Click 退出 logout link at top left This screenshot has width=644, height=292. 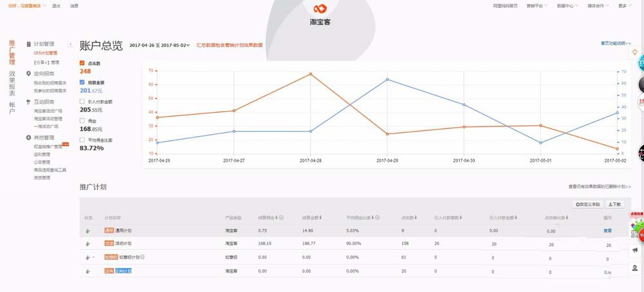56,6
